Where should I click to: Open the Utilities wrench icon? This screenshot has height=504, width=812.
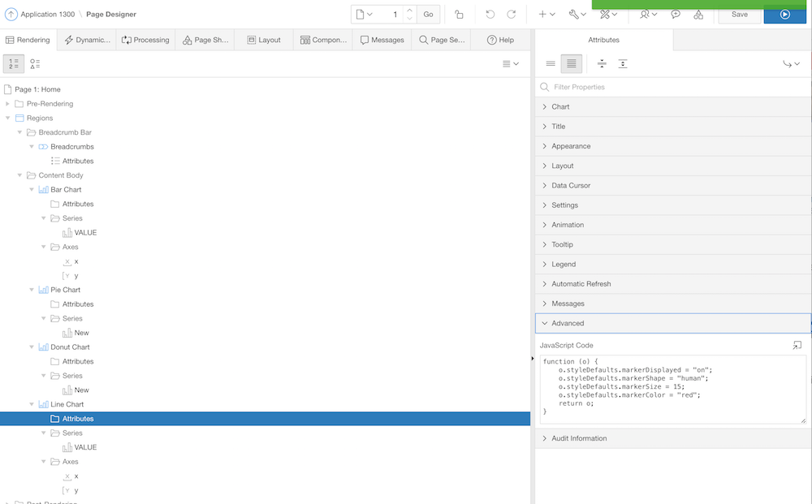pyautogui.click(x=573, y=14)
